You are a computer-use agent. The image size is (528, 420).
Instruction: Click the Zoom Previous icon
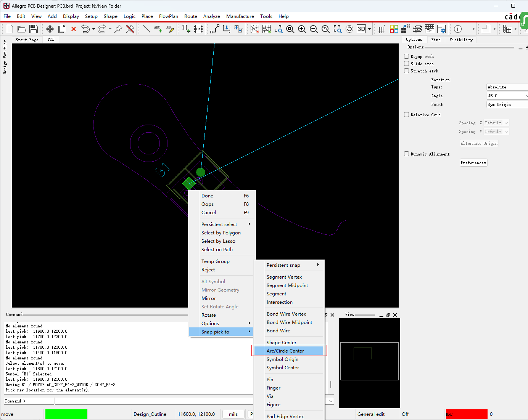(x=326, y=29)
